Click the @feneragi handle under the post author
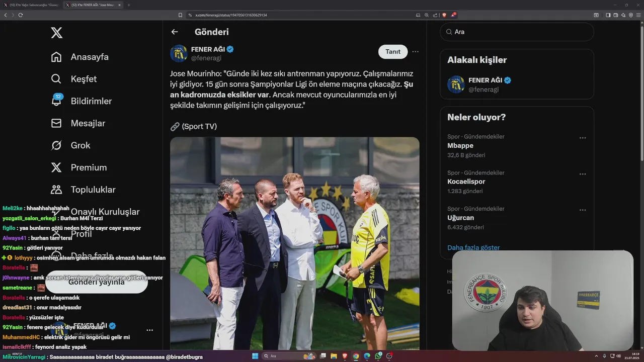644x362 pixels. [206, 58]
